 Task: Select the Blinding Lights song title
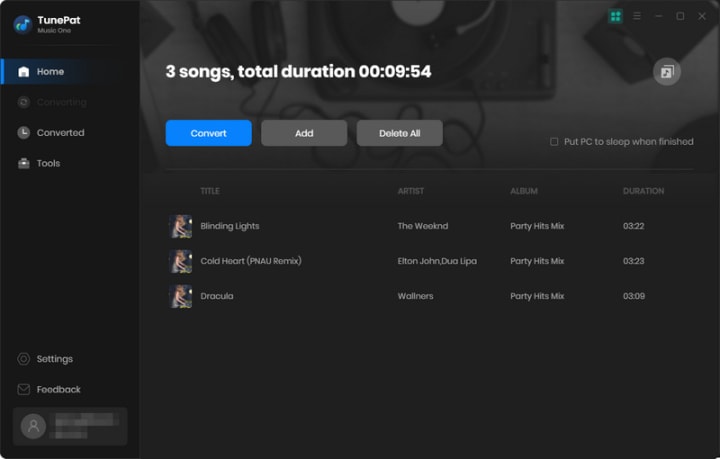(230, 226)
